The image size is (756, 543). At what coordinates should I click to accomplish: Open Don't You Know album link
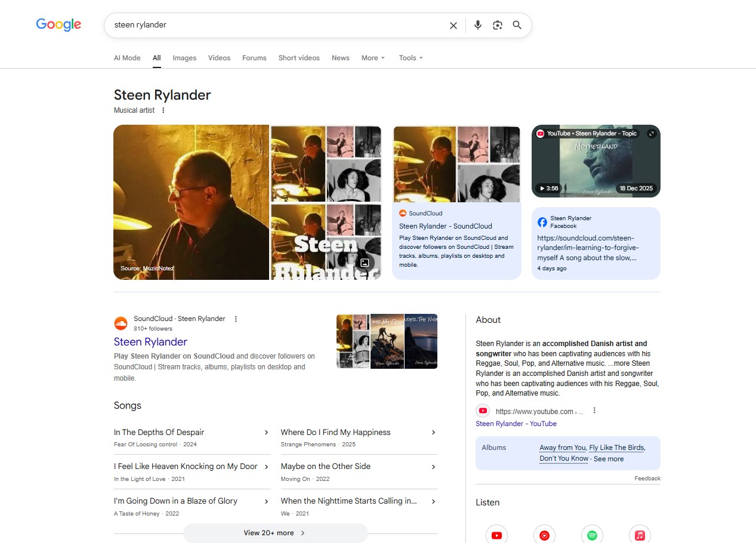[x=564, y=458]
